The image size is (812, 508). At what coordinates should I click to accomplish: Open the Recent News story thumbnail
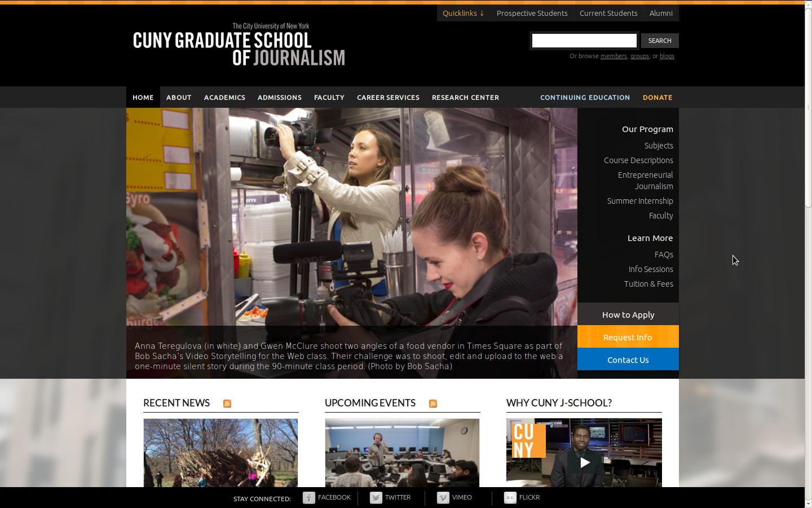220,453
